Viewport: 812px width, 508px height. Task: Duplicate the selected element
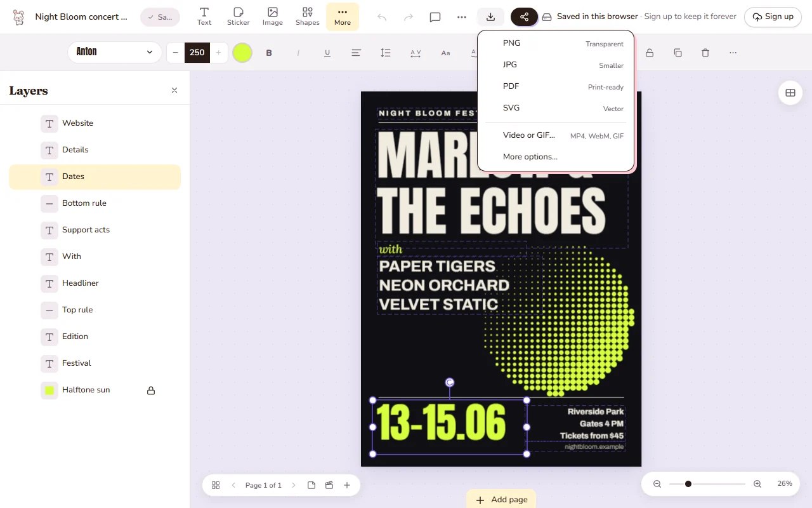(x=678, y=53)
